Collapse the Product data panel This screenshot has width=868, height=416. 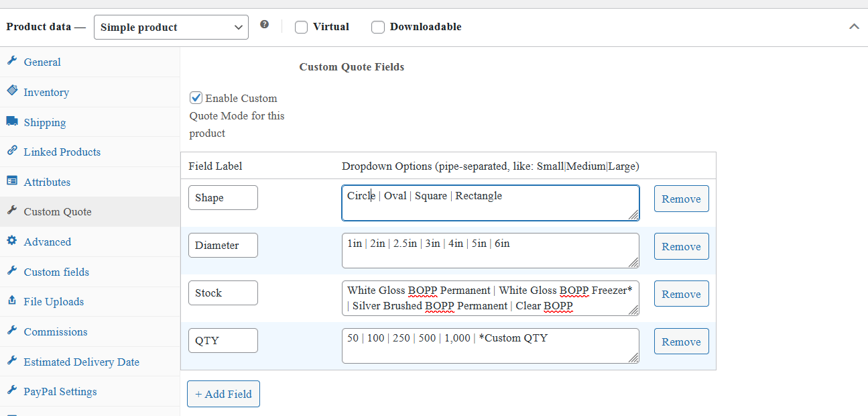pos(854,27)
